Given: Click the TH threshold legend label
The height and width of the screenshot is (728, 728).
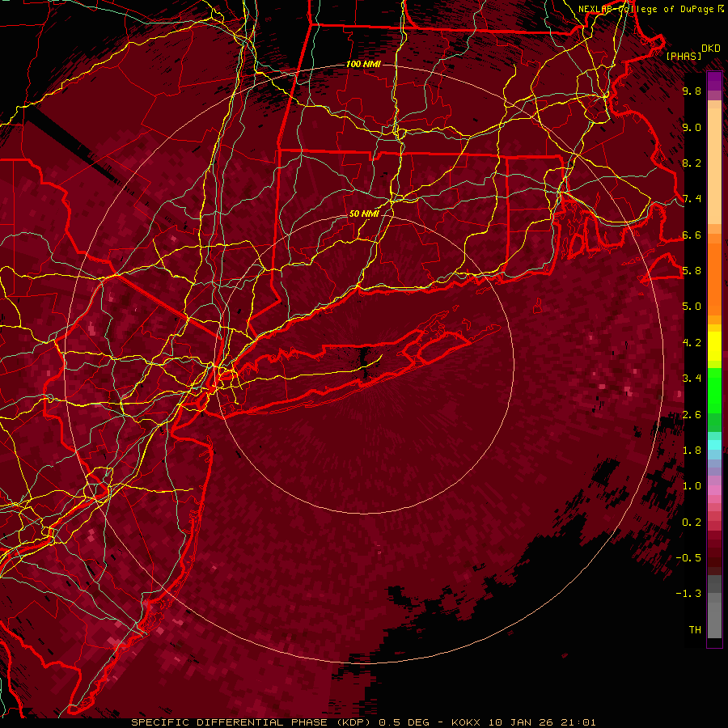Looking at the screenshot, I should 695,629.
